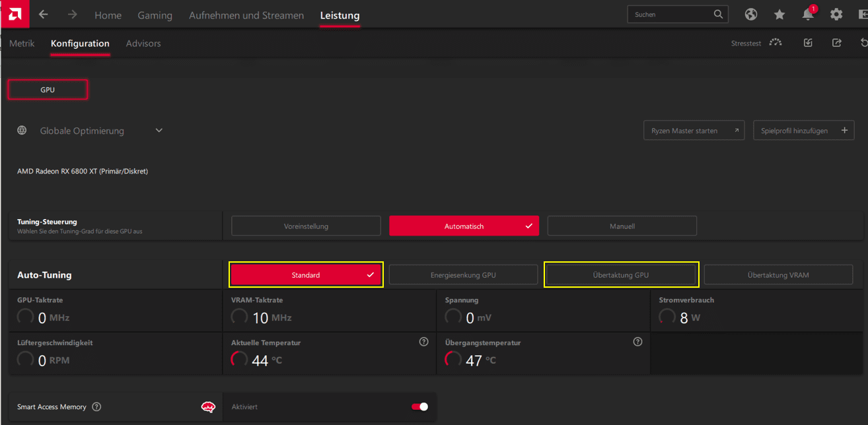Select Voreinstellung tuning control
The width and height of the screenshot is (868, 425).
[x=306, y=226]
